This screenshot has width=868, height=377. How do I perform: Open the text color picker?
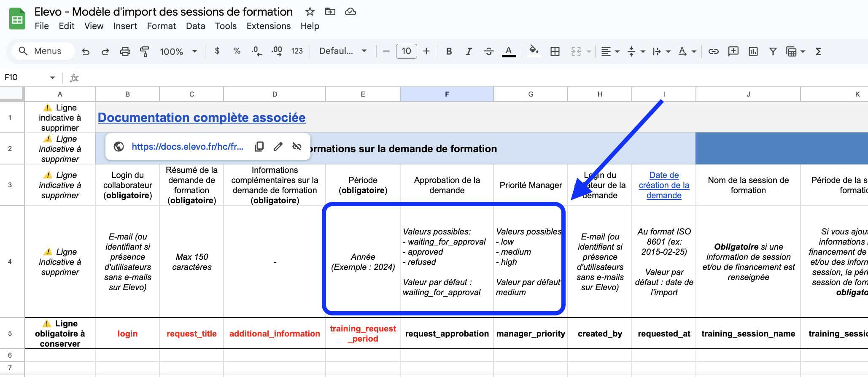(x=509, y=51)
